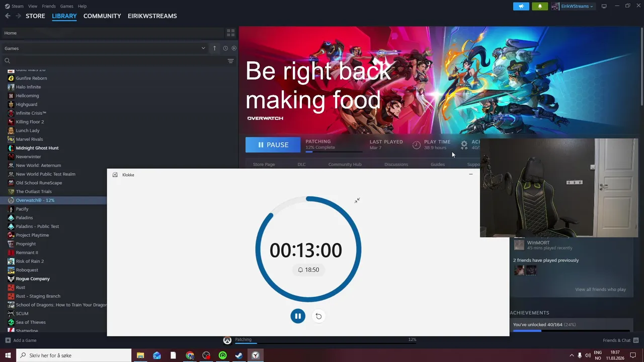Viewport: 644px width, 362px height.
Task: Open Overwatch Community Hub link
Action: point(345,164)
